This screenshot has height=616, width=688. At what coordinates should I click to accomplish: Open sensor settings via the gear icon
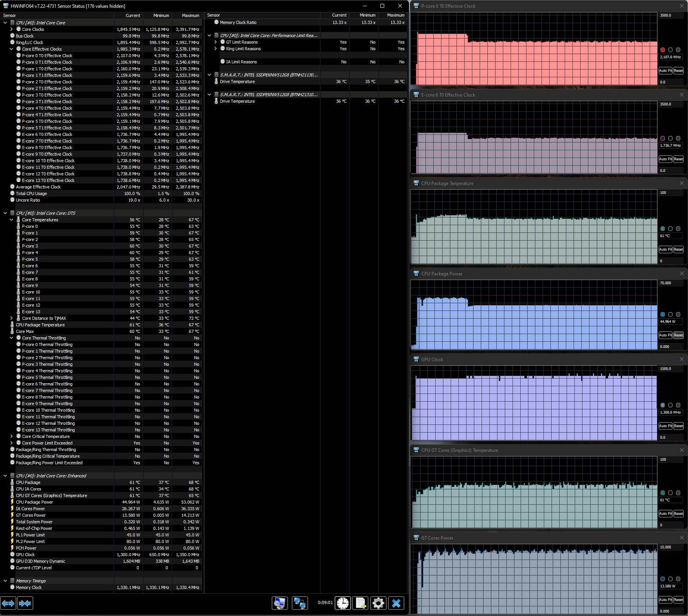click(378, 603)
